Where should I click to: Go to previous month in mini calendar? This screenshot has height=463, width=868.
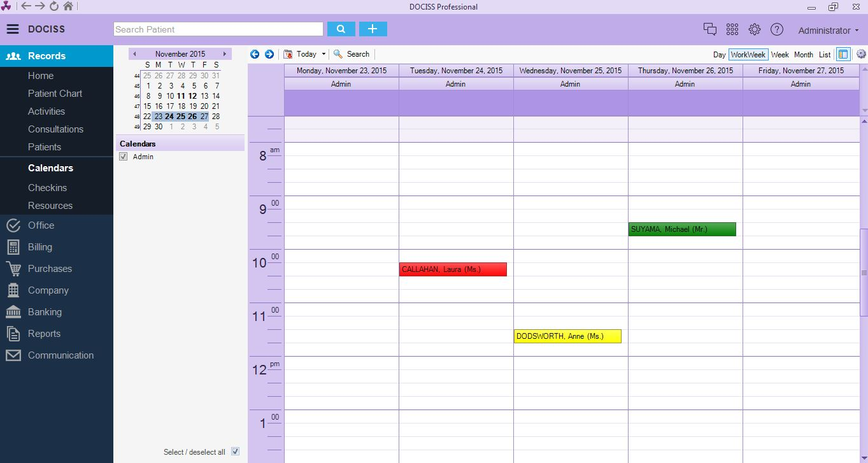[134, 54]
